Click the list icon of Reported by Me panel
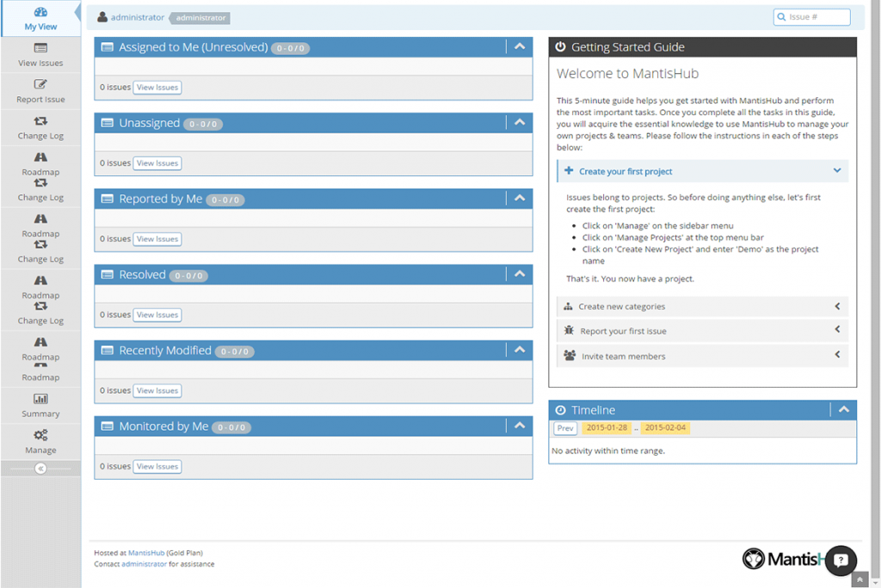Screen dimensions: 881x588 [107, 199]
